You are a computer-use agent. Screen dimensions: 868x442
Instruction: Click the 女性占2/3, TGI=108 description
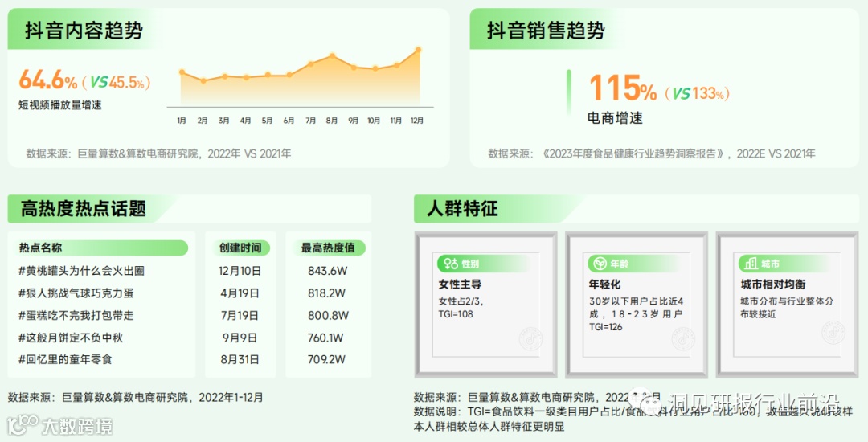[461, 308]
